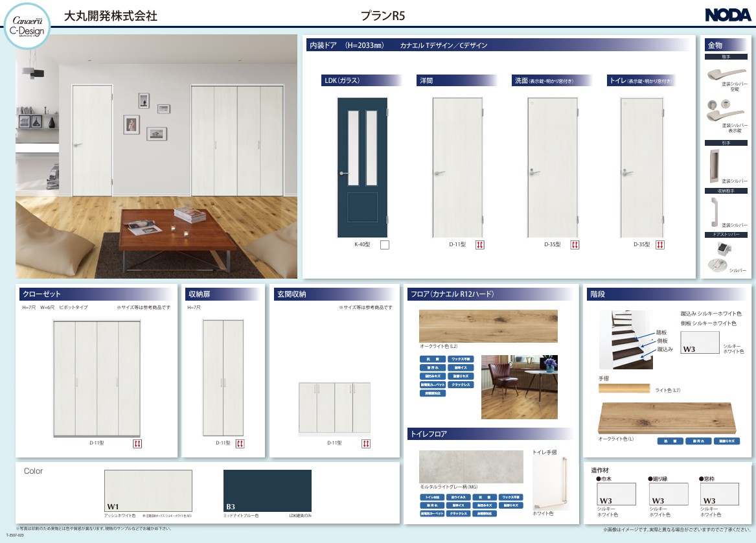The width and height of the screenshot is (756, 543).
Task: Click the navy blue K-40型 glass door image
Action: click(x=362, y=167)
